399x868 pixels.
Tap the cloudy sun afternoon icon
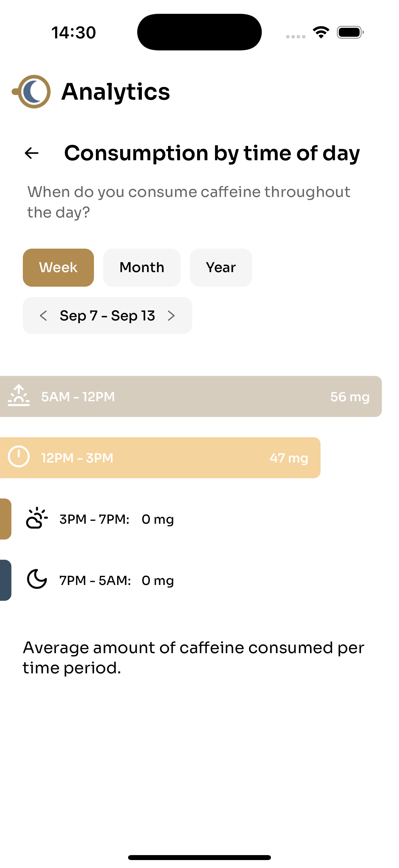coord(37,518)
